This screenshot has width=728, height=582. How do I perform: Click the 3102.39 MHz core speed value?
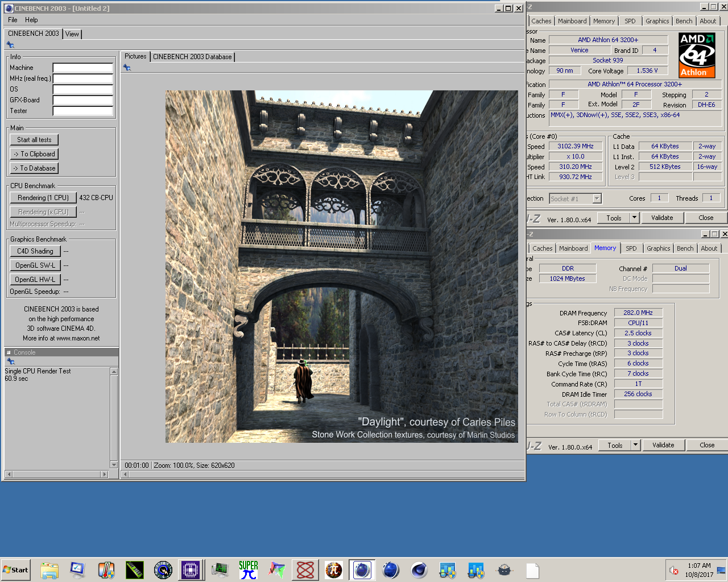pyautogui.click(x=576, y=146)
